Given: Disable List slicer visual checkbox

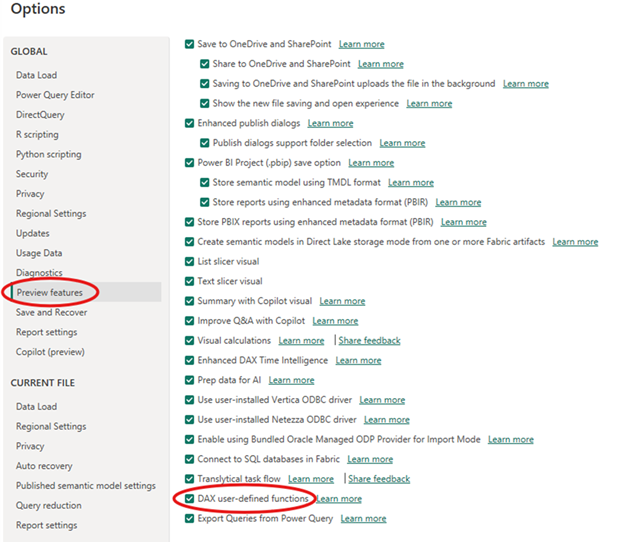Looking at the screenshot, I should pos(189,261).
